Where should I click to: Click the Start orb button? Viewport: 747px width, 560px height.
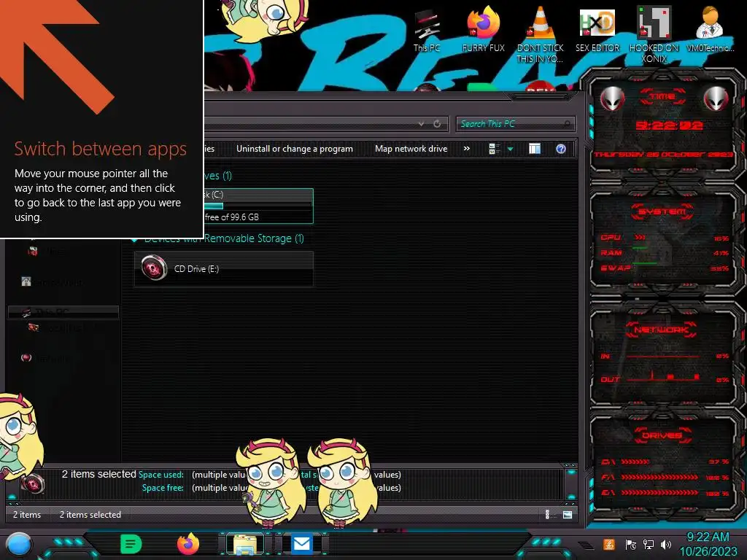(x=18, y=545)
